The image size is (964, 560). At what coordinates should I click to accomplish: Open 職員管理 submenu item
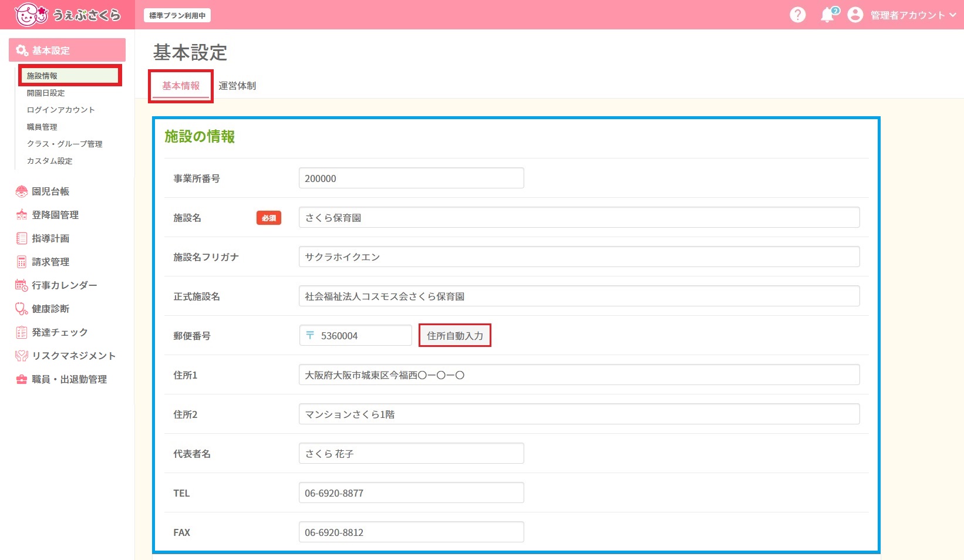click(42, 127)
